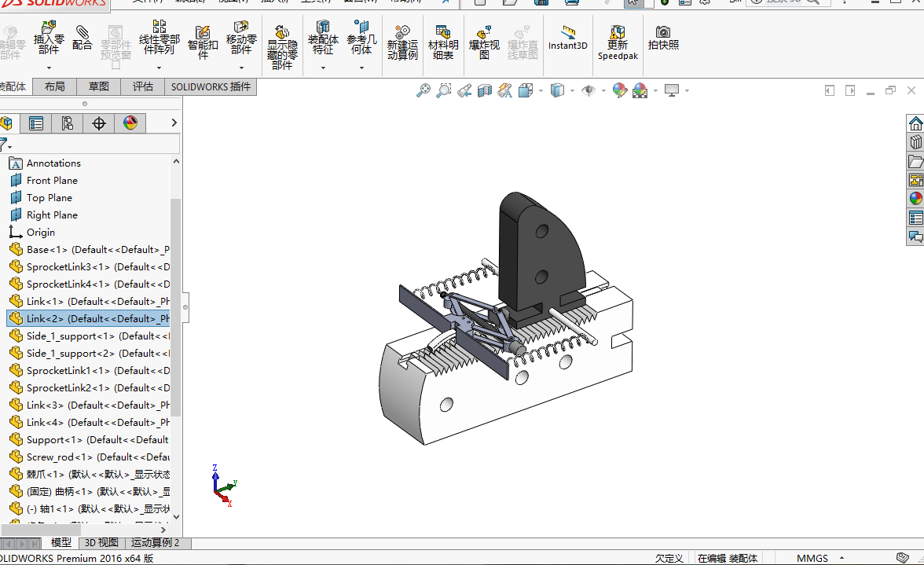Screen dimensions: 924x565
Task: Take Snapshot (拍快照) icon
Action: (663, 39)
